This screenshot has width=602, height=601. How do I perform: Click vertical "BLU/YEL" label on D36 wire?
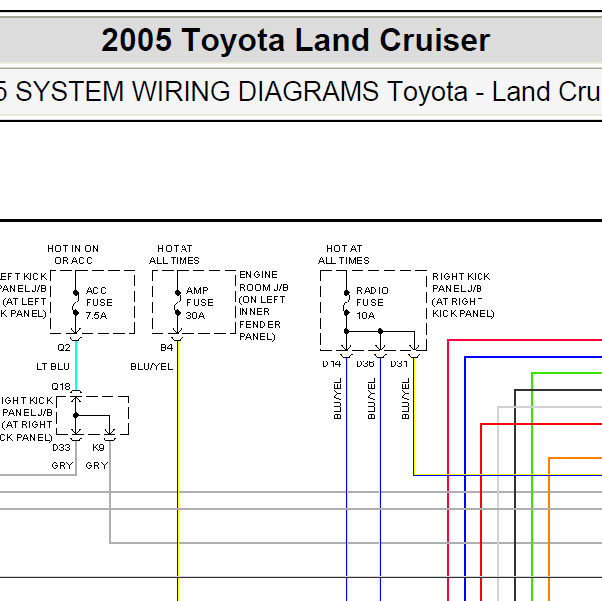point(371,399)
